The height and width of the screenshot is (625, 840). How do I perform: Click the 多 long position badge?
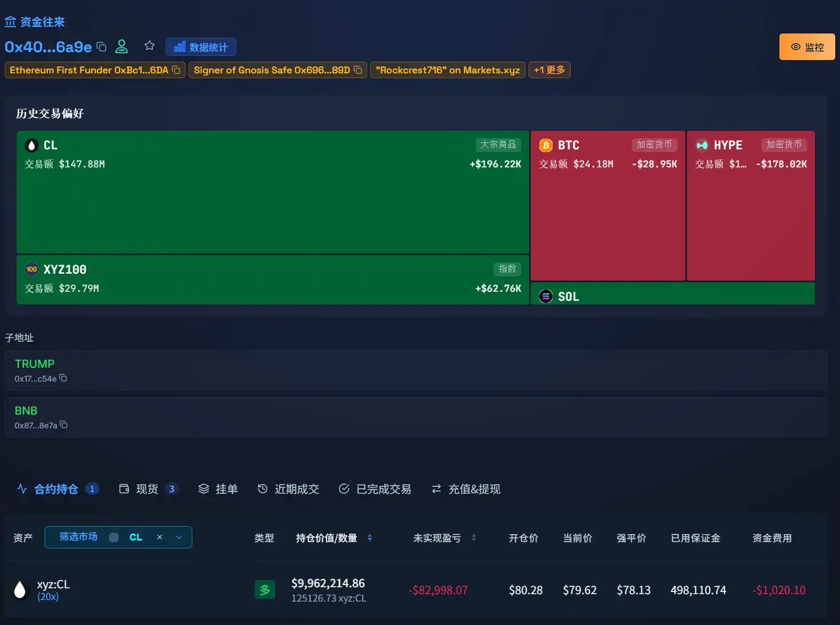click(x=265, y=589)
